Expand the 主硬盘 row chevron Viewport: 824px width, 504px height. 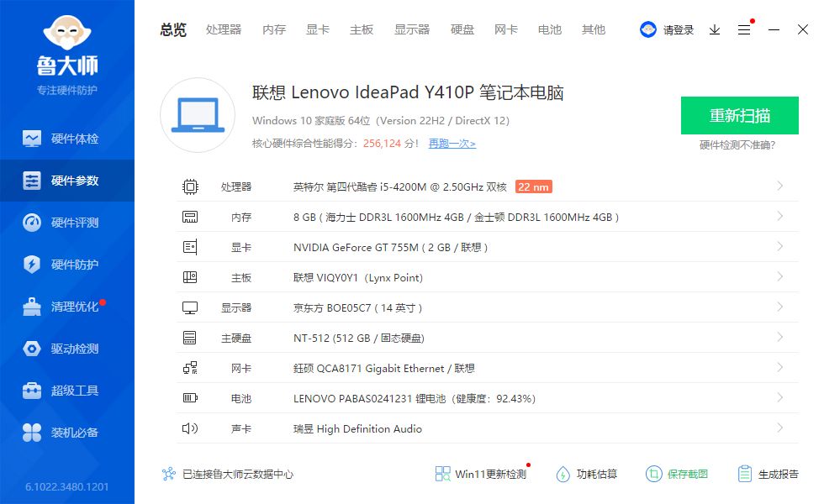point(780,337)
